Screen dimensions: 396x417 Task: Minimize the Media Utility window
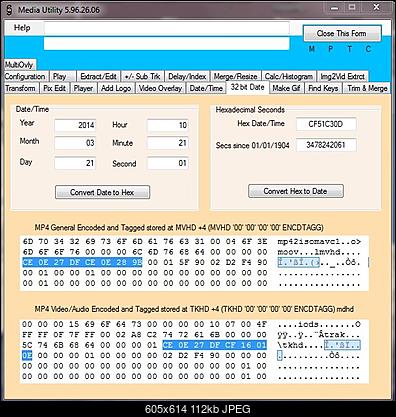(334, 8)
